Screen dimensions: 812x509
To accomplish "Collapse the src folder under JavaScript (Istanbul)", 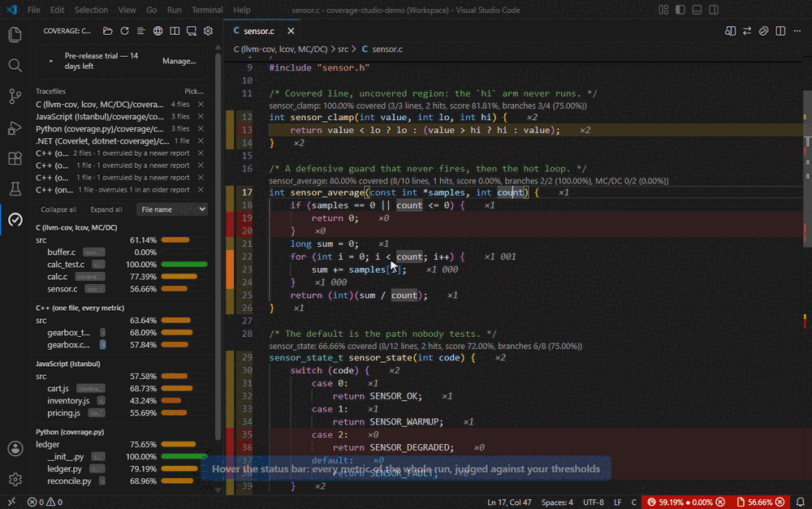I will click(x=41, y=377).
